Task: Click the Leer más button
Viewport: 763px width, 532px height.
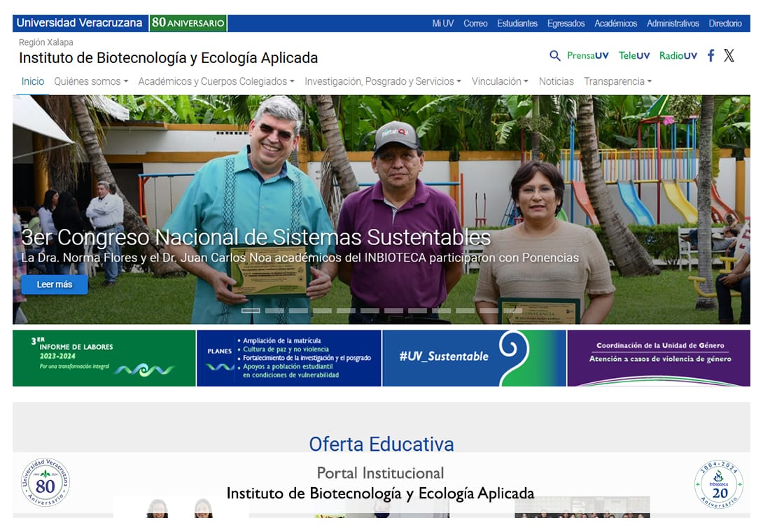Action: pos(55,284)
